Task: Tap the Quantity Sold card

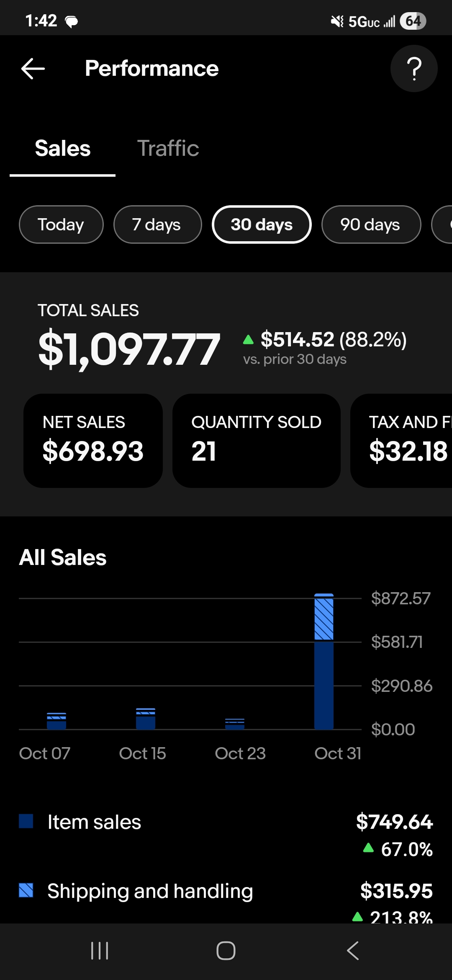Action: [256, 441]
